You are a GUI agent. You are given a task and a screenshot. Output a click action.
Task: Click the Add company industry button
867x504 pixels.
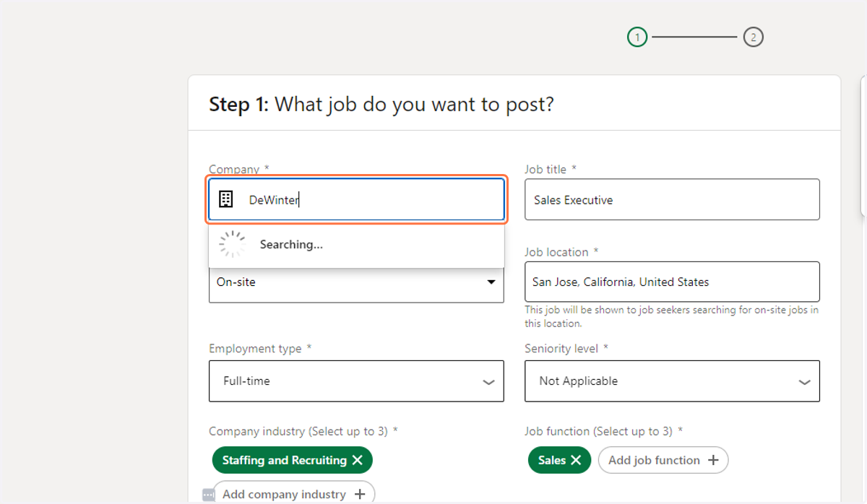click(x=293, y=494)
